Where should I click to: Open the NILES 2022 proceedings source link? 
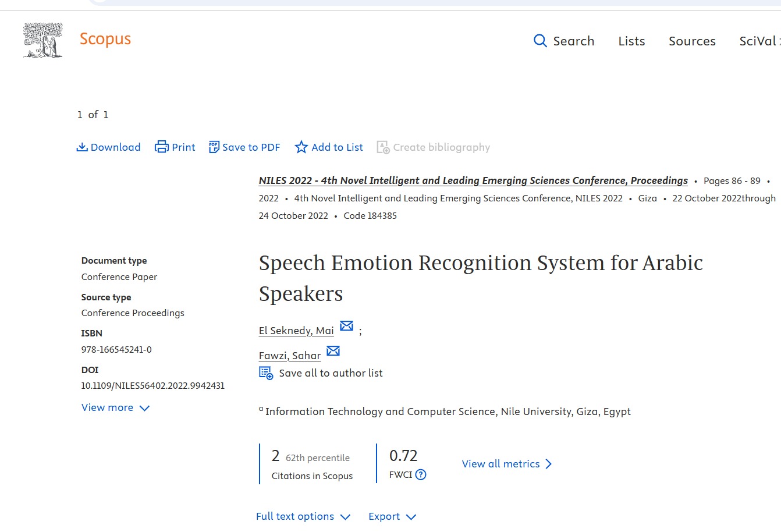(473, 180)
